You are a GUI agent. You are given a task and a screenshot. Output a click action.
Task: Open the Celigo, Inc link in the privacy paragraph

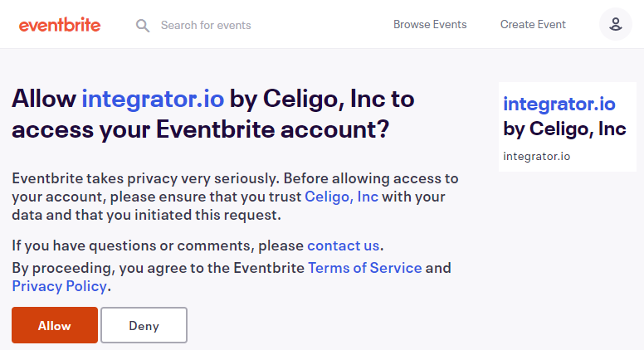click(342, 197)
